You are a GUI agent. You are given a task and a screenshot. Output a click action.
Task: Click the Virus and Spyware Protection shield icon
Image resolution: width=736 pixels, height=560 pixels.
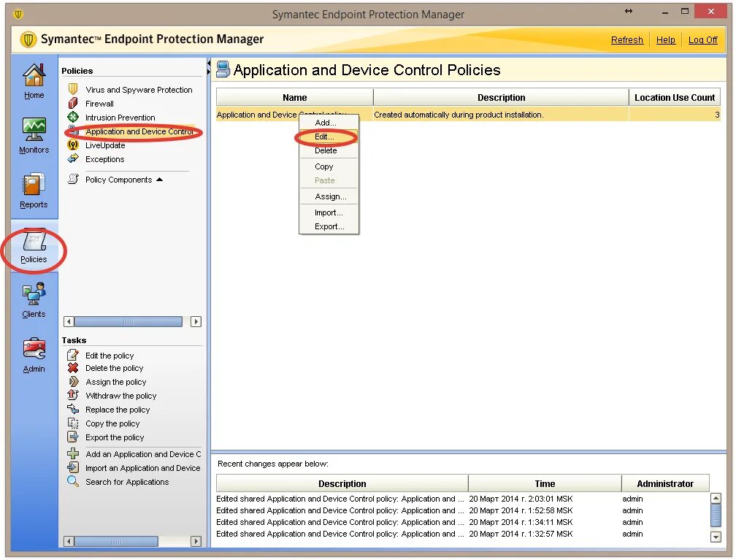pos(73,89)
